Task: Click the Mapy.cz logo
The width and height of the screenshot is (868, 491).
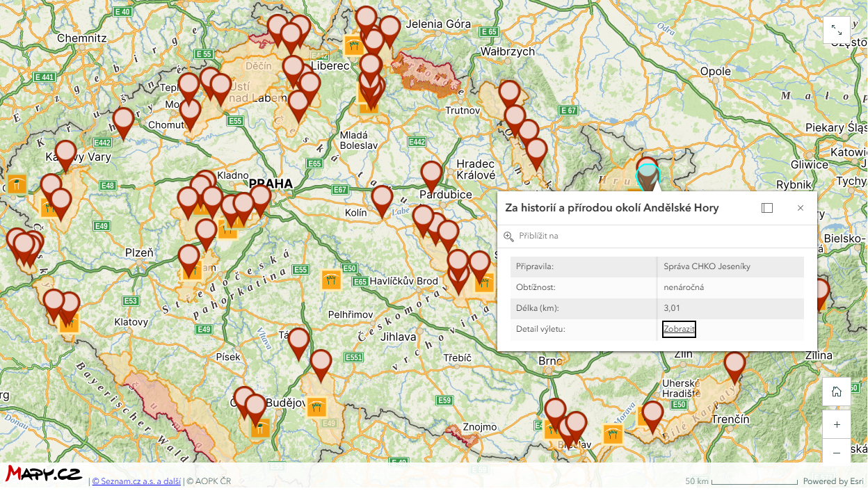Action: coord(45,474)
